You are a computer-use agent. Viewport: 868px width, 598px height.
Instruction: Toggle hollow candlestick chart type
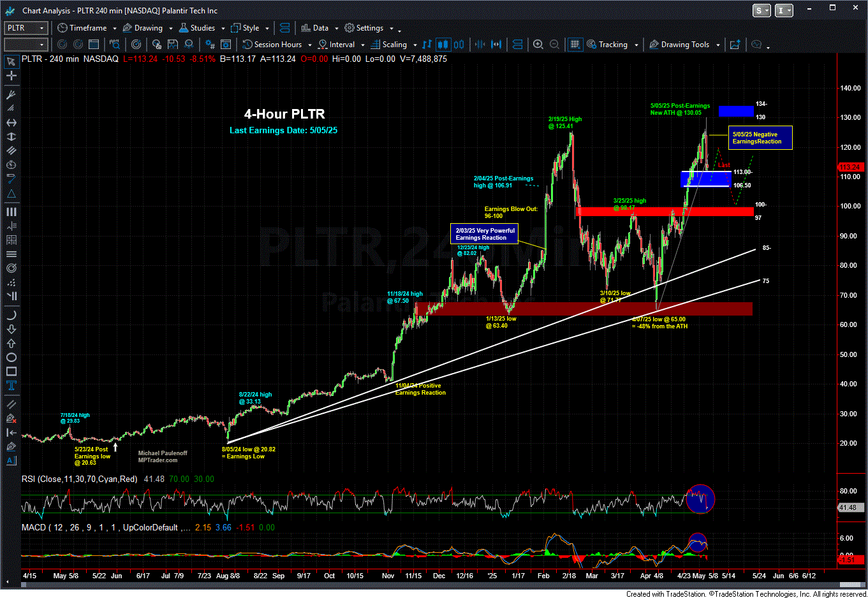point(459,45)
